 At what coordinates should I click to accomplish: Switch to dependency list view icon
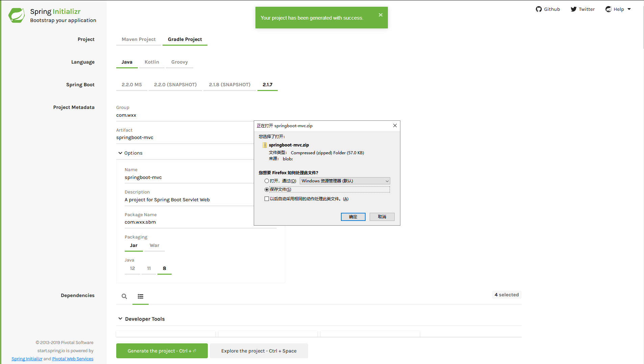[141, 296]
